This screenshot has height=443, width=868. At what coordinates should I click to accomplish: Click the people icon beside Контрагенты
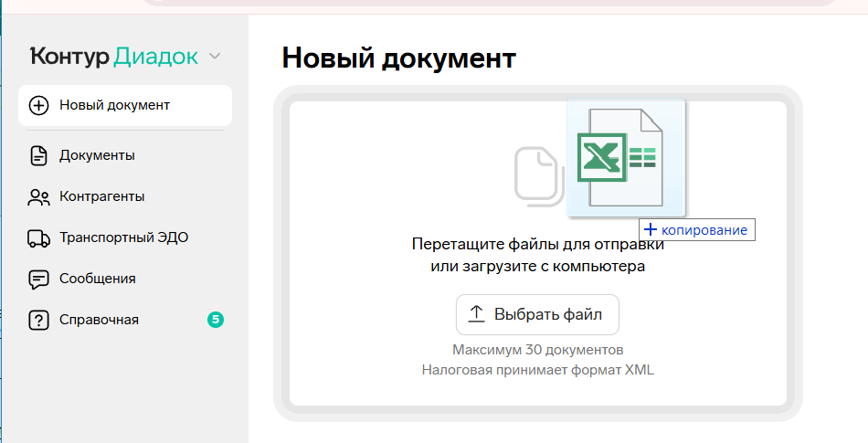38,197
